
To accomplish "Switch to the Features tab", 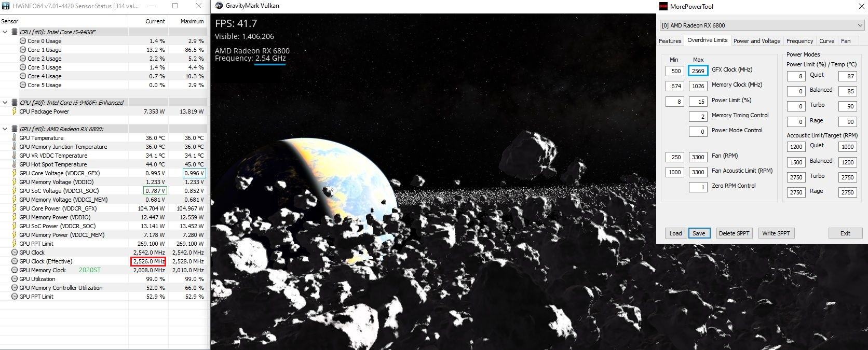I will [x=670, y=41].
